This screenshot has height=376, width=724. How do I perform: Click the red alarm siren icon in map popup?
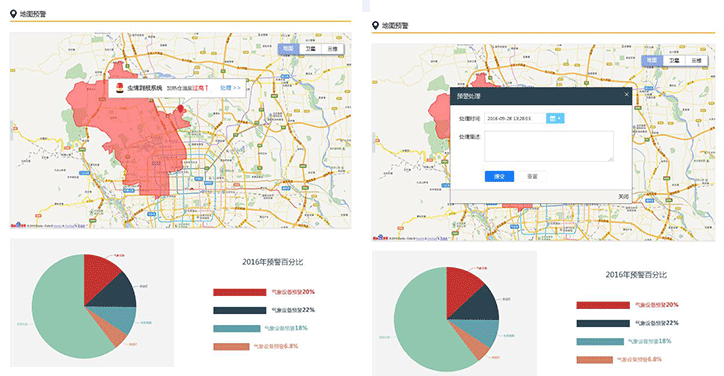pos(120,88)
